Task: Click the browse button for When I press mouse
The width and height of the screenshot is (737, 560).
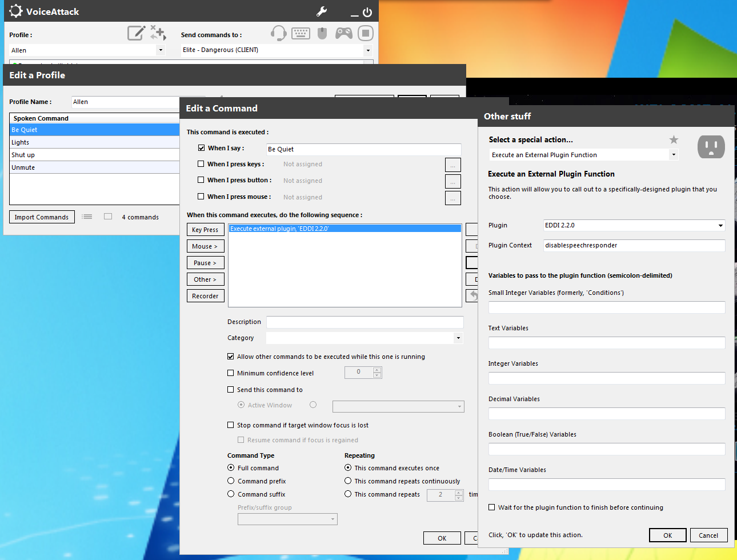Action: click(x=452, y=198)
